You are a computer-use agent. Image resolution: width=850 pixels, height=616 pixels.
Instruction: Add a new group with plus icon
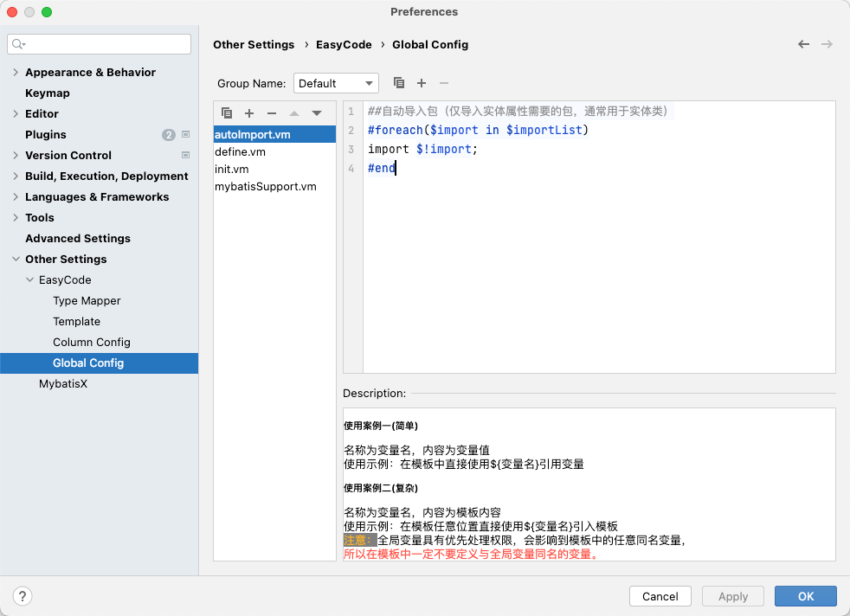[422, 83]
